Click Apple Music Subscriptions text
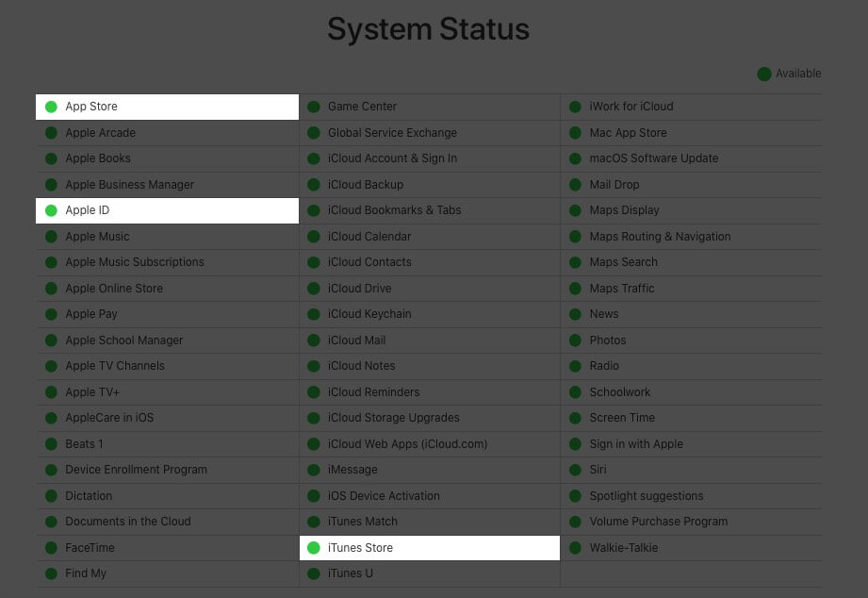Screen dimensions: 868x598 click(135, 262)
